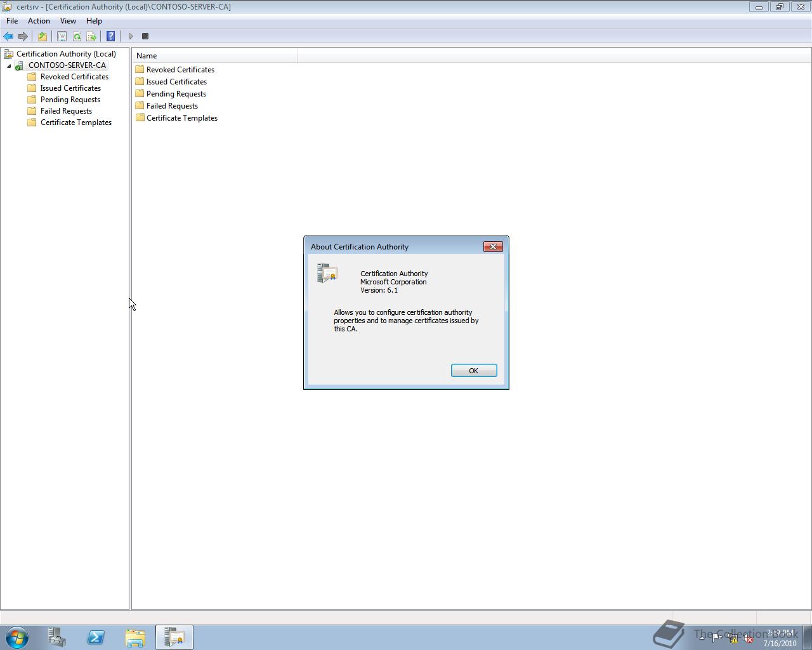Open the Action menu
The height and width of the screenshot is (650, 812).
(x=39, y=21)
